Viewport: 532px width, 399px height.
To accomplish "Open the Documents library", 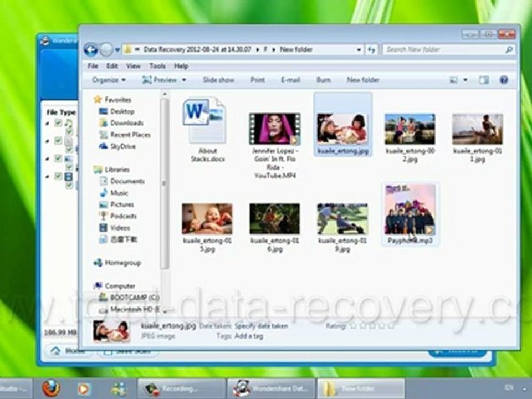I will [x=127, y=181].
